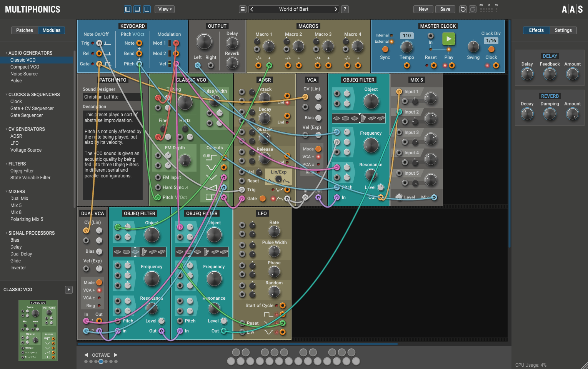Toggle the left sidebar panel layout icon
The width and height of the screenshot is (588, 369).
128,9
